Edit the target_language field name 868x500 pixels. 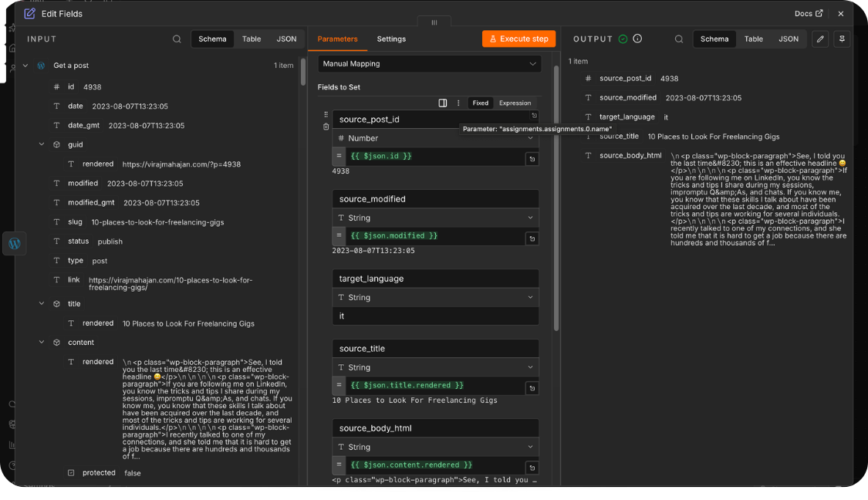(436, 279)
